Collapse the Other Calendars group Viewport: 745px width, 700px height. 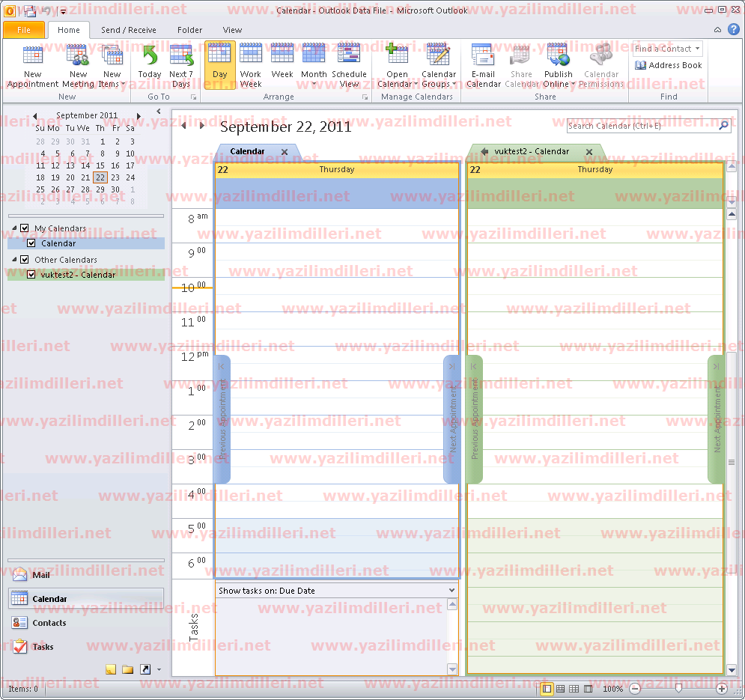(14, 260)
